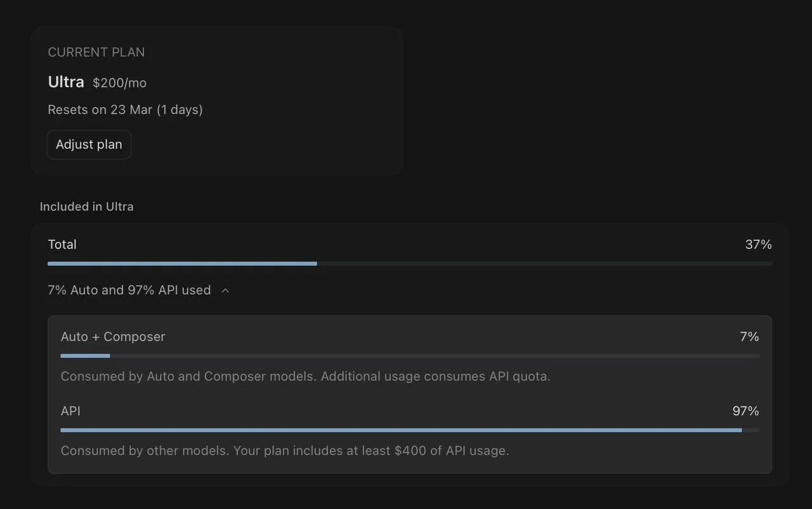Viewport: 812px width, 509px height.
Task: Click the Total 37% value
Action: pyautogui.click(x=758, y=245)
